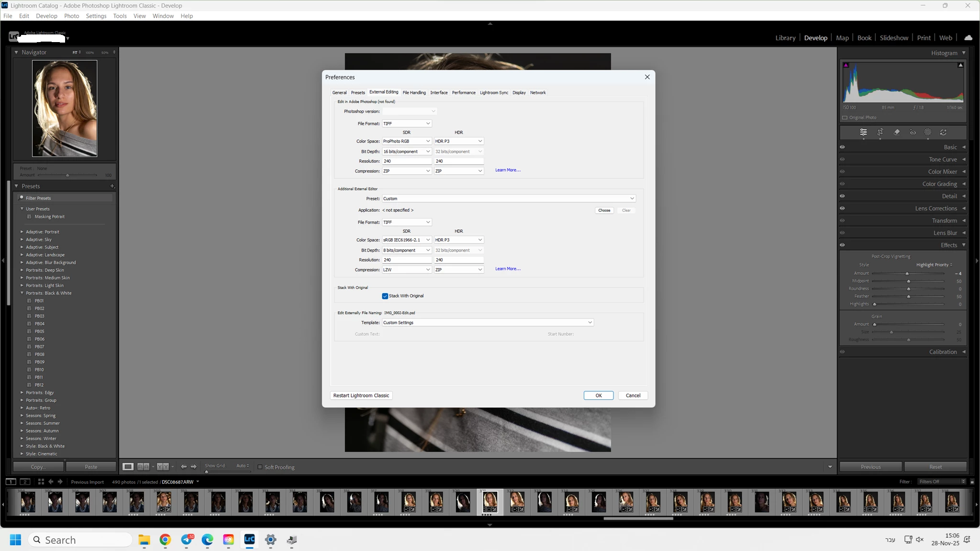Viewport: 980px width, 551px height.
Task: Switch to the File Handling tab
Action: 414,93
